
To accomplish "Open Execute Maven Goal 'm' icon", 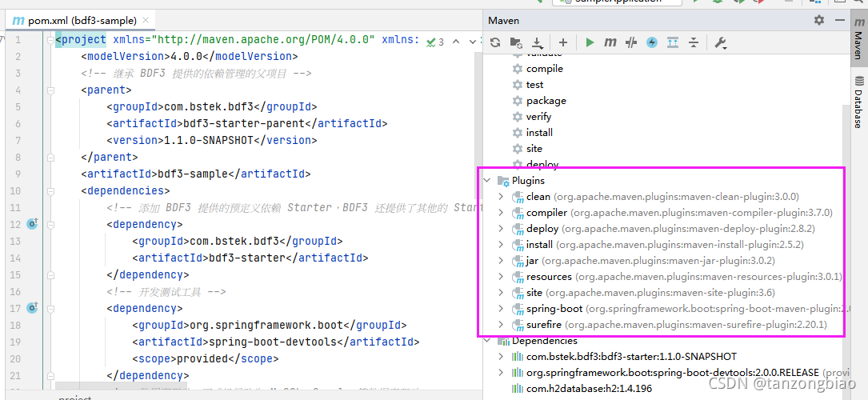I will [610, 42].
